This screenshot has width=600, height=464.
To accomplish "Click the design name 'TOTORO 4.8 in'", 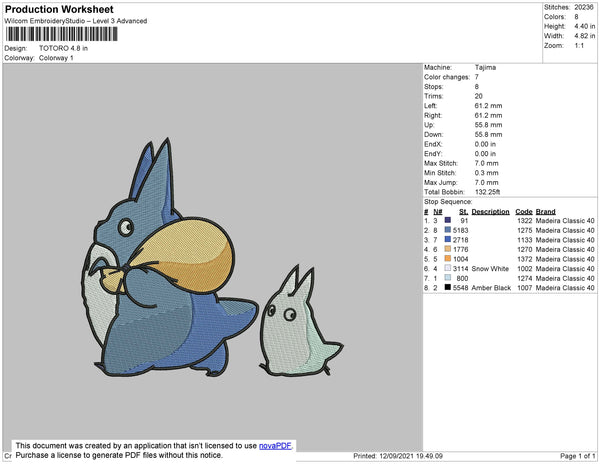I will [63, 48].
